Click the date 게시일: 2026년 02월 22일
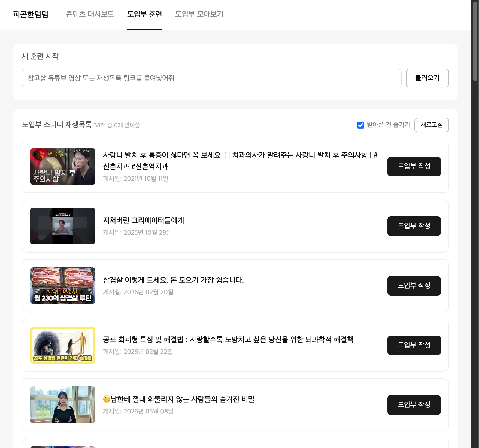The height and width of the screenshot is (448, 479). point(138,352)
